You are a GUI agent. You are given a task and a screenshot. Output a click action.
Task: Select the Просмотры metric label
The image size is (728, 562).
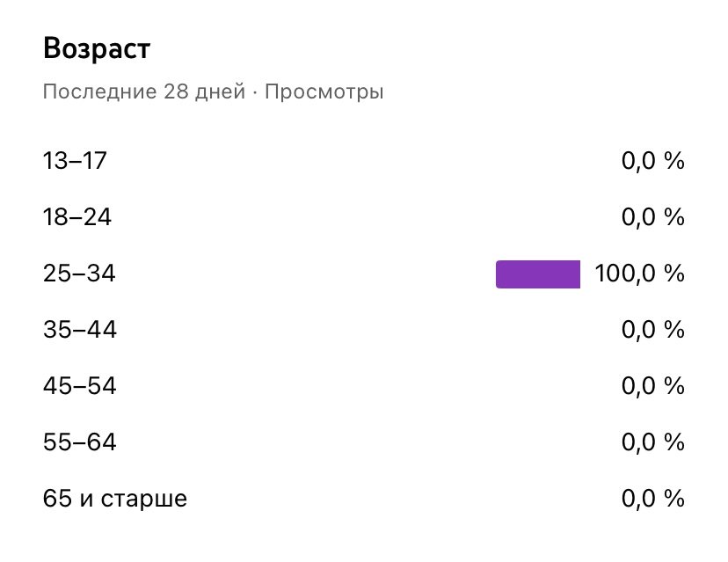click(x=324, y=91)
